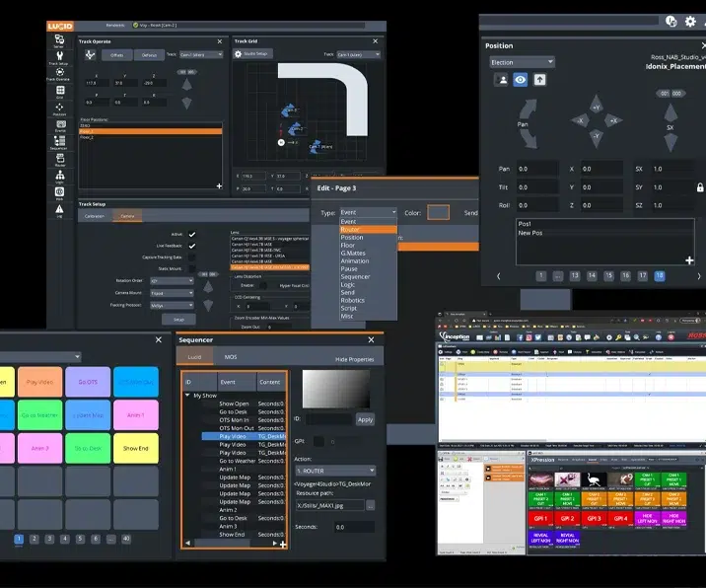Click the Studio Setup button in Track Grid
The image size is (706, 588).
[x=252, y=54]
